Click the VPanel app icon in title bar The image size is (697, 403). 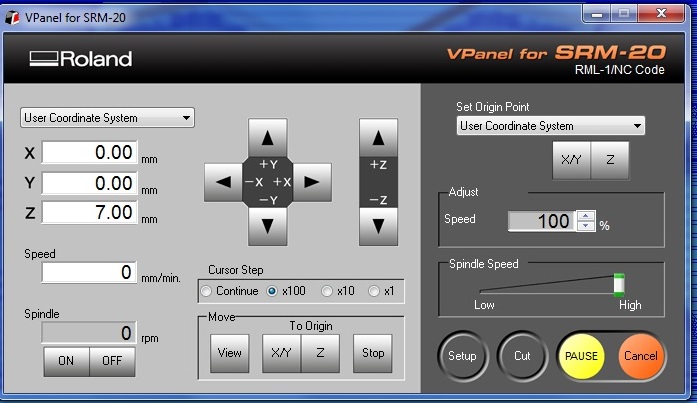(12, 17)
